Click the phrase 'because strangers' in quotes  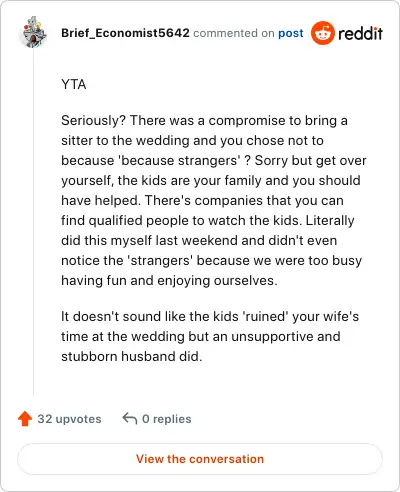pyautogui.click(x=179, y=161)
